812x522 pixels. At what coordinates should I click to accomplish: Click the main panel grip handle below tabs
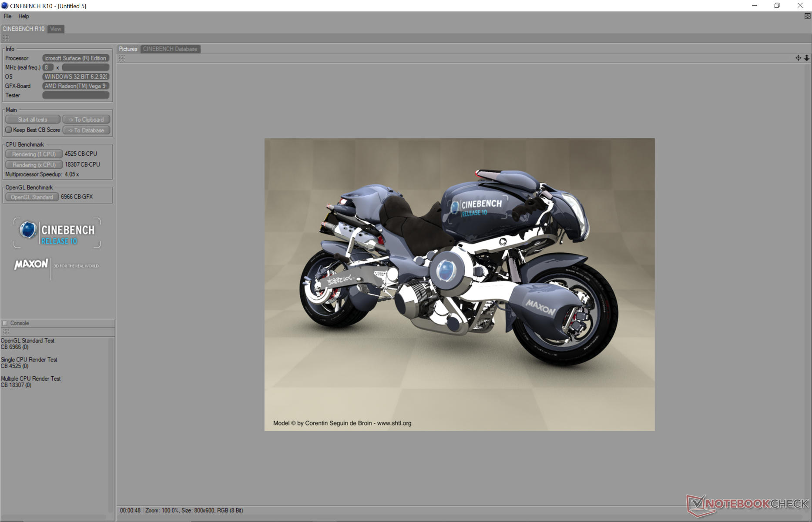click(6, 38)
